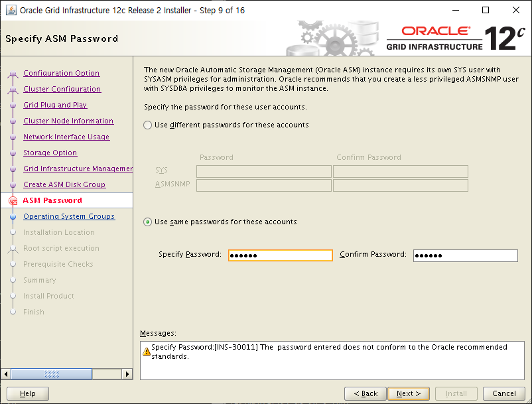Click the Grid Plug and Play step bullet
532x404 pixels.
(x=13, y=105)
